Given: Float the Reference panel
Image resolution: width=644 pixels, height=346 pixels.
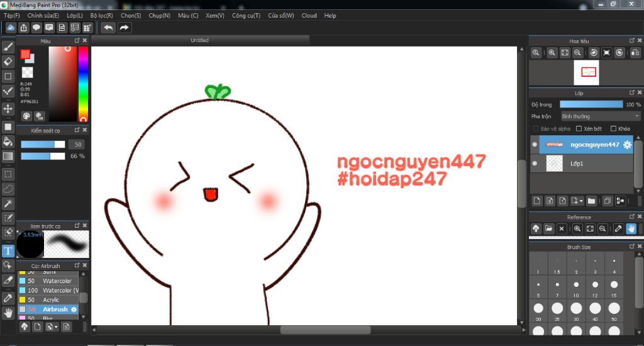Looking at the screenshot, I should [631, 216].
